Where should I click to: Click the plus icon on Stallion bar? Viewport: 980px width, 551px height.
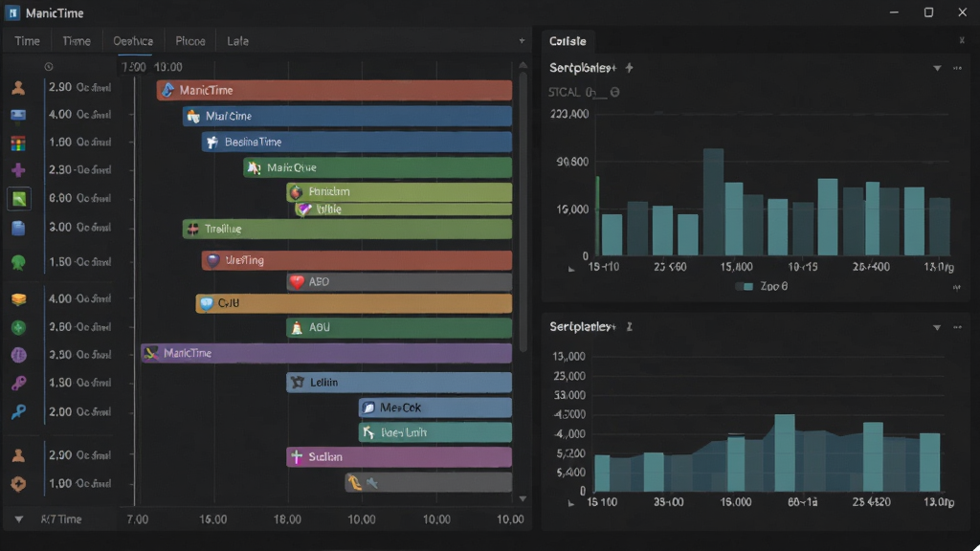(x=297, y=457)
